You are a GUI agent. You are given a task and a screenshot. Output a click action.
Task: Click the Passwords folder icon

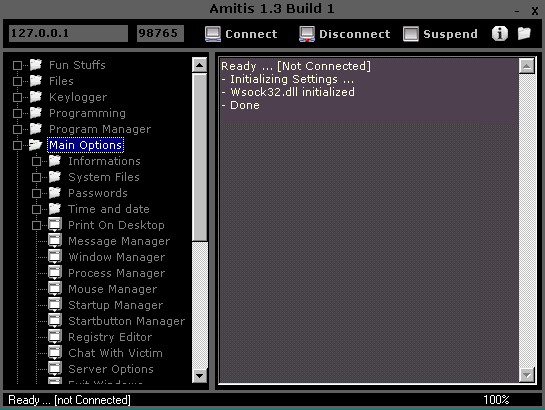click(x=55, y=193)
